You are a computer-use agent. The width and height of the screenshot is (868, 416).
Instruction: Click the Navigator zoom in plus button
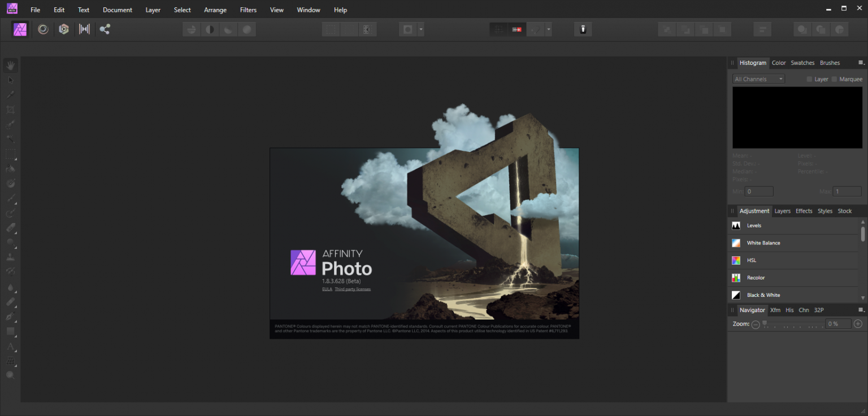point(858,324)
